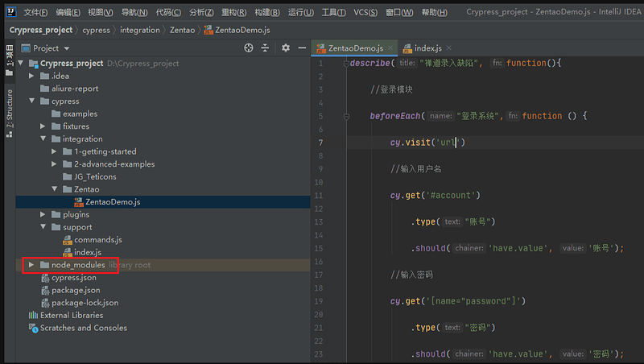The width and height of the screenshot is (644, 364).
Task: Open the 分析(Z) menu
Action: coord(201,12)
